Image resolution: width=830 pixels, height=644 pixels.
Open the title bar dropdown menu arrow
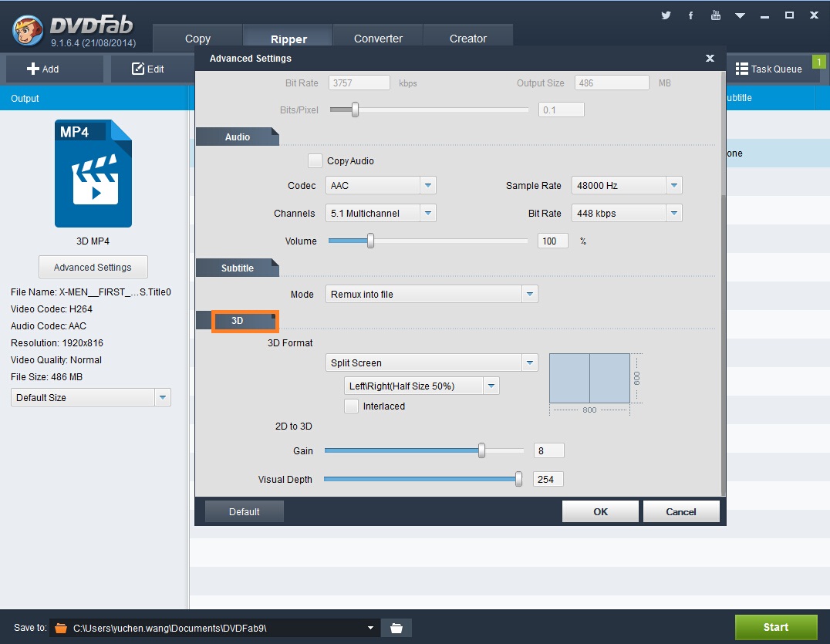pyautogui.click(x=740, y=16)
